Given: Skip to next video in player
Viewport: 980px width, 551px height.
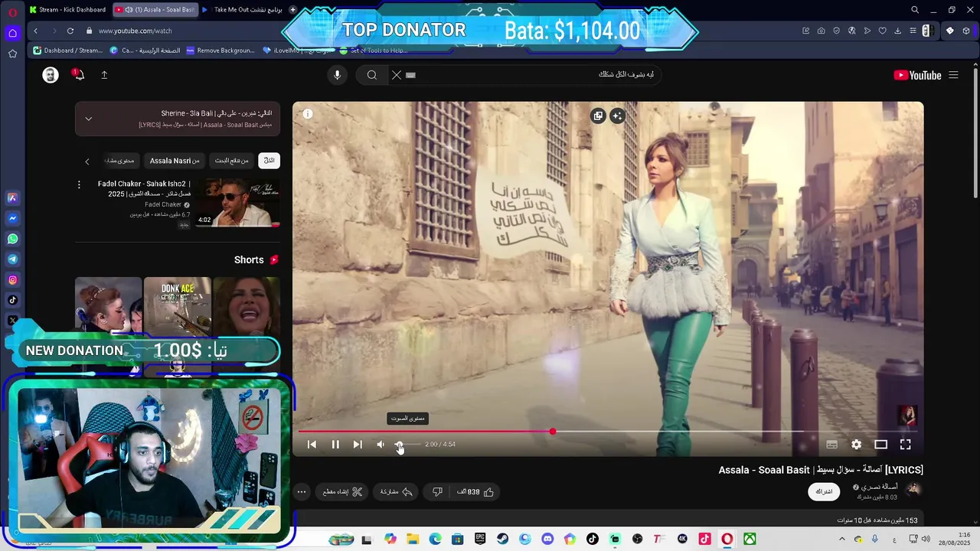Looking at the screenshot, I should [358, 445].
